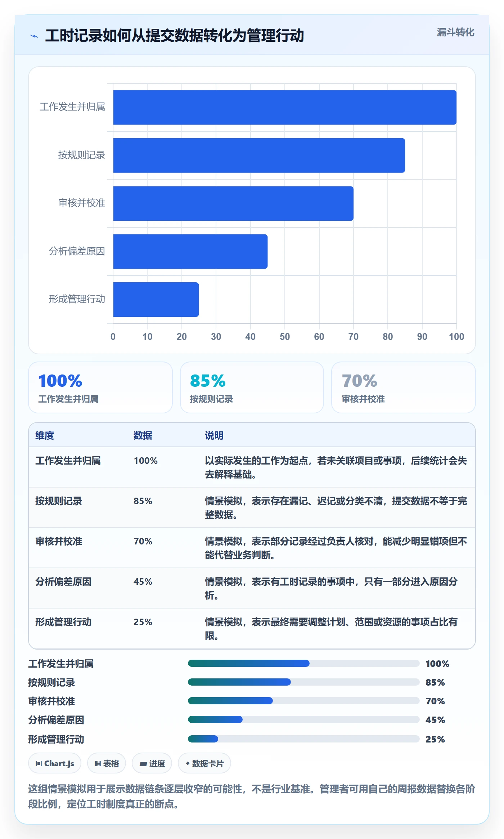Image resolution: width=504 pixels, height=839 pixels.
Task: Click the 70% progress bar for 审核并校准
Action: (303, 701)
